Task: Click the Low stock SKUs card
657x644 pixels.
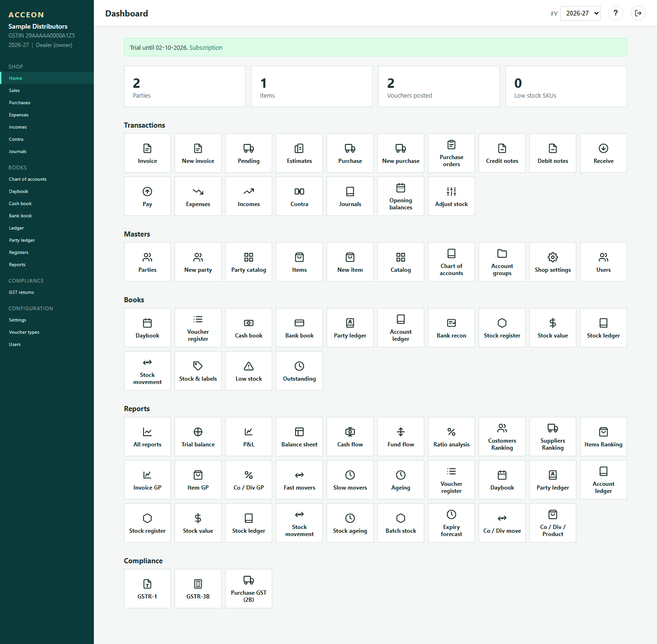Action: tap(566, 86)
